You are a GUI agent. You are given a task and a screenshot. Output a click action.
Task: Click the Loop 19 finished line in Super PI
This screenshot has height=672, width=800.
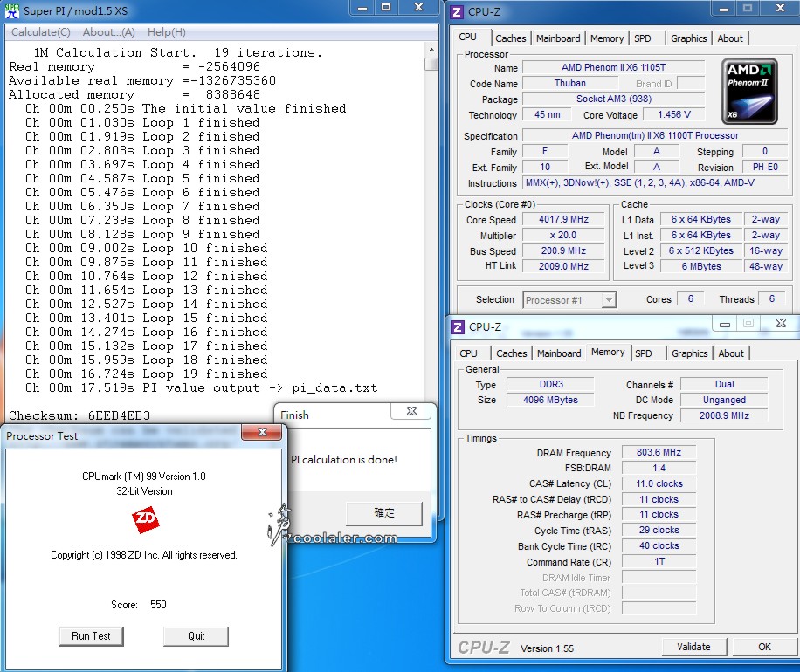147,374
